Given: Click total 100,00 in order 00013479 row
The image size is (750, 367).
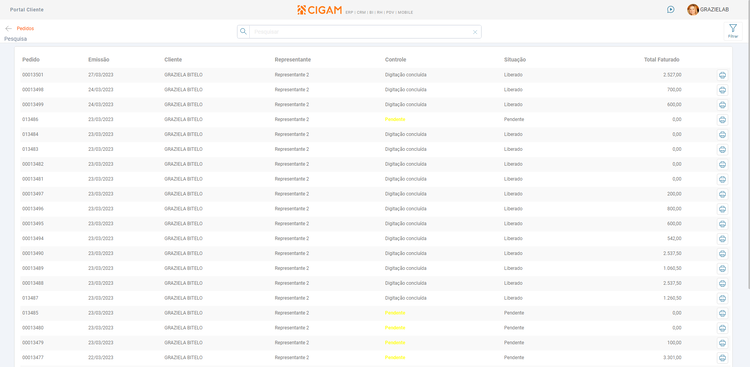Looking at the screenshot, I should (674, 343).
